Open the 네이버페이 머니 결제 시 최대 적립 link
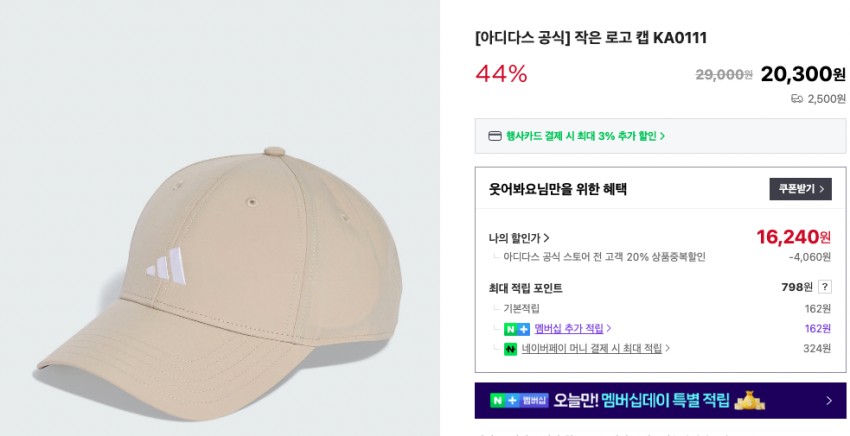The width and height of the screenshot is (850, 436). tap(591, 349)
